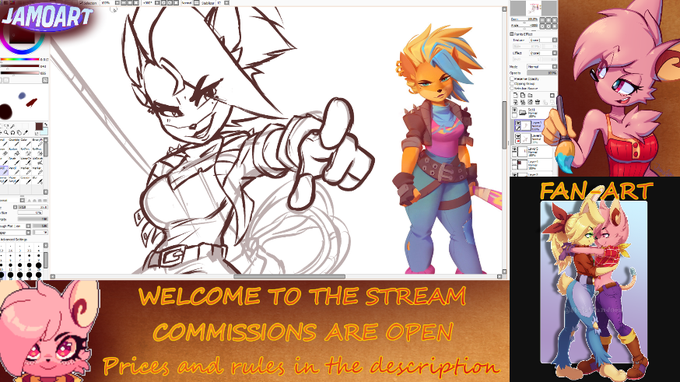Enable Selection Source checkbox
The width and height of the screenshot is (680, 382).
[x=512, y=88]
